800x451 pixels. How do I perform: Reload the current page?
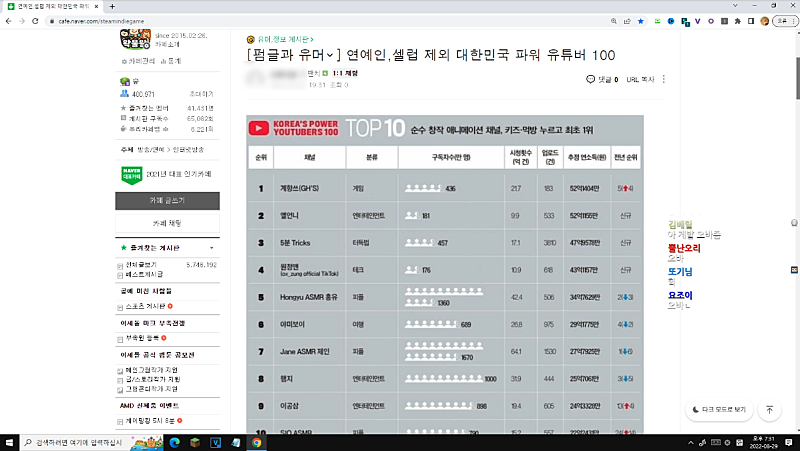pos(35,21)
